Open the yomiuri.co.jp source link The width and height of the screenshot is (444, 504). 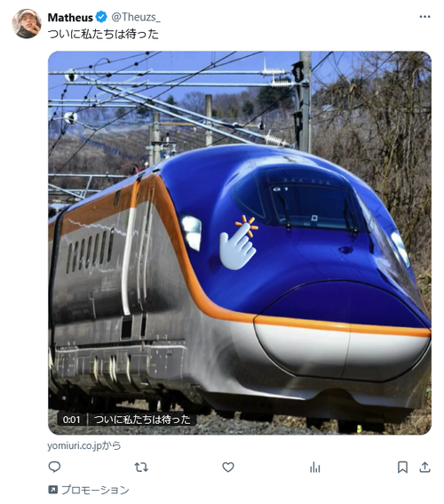pyautogui.click(x=83, y=446)
